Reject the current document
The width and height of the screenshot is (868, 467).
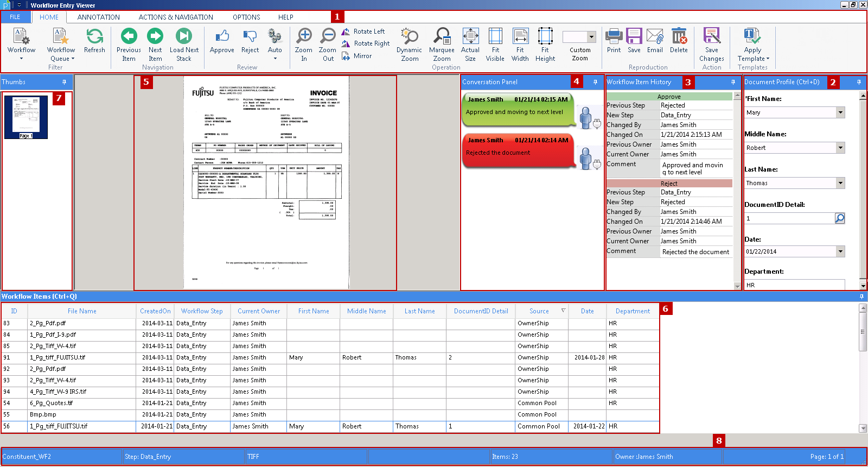point(250,41)
